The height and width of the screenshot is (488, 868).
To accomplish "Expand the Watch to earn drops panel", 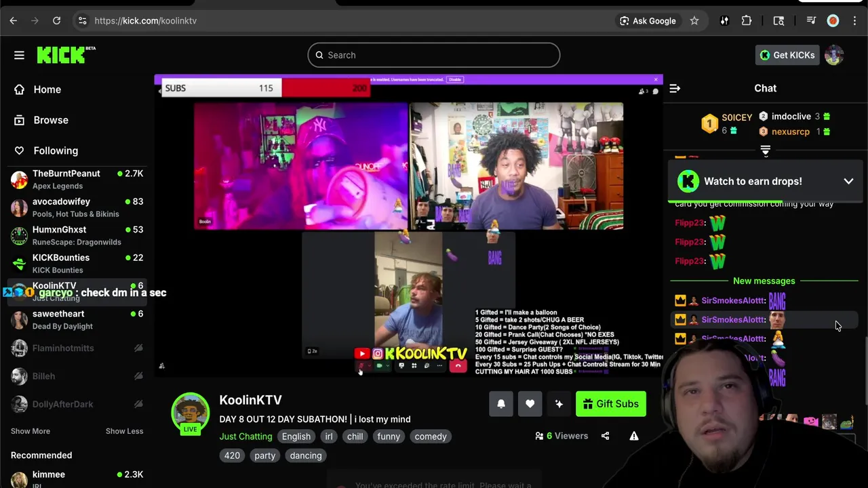I will (848, 181).
